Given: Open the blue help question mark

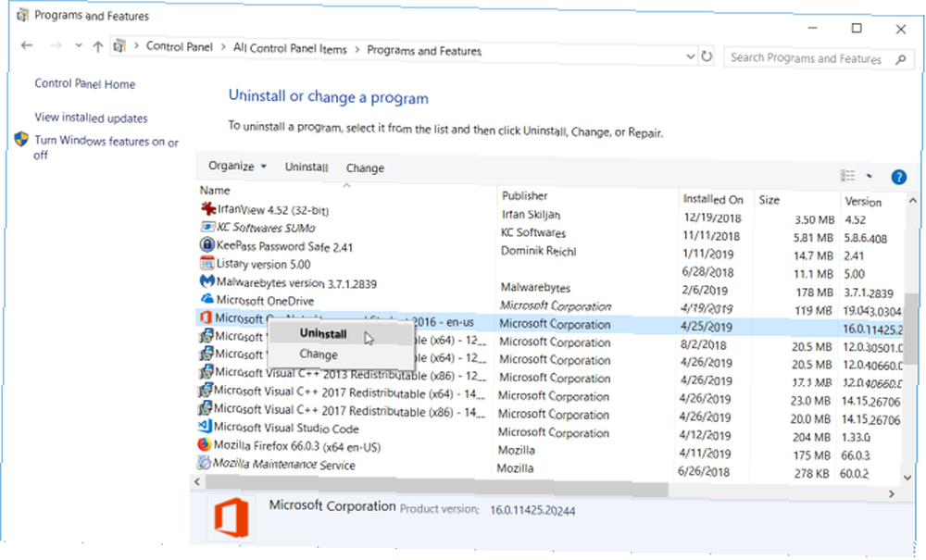Looking at the screenshot, I should point(899,177).
